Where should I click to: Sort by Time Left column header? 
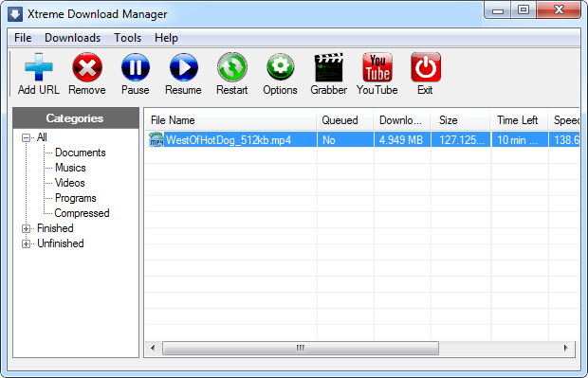(x=519, y=120)
